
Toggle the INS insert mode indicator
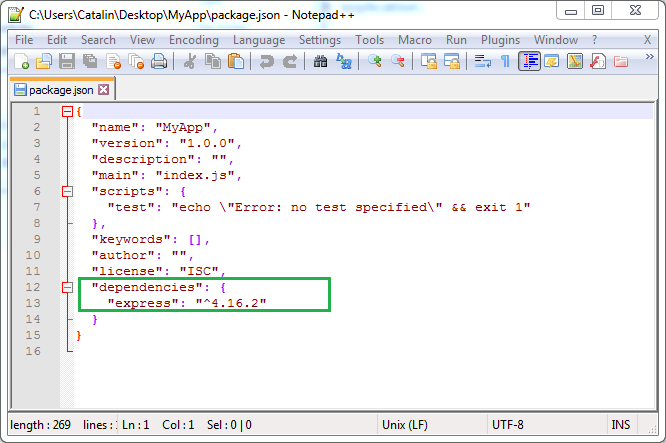pos(621,425)
